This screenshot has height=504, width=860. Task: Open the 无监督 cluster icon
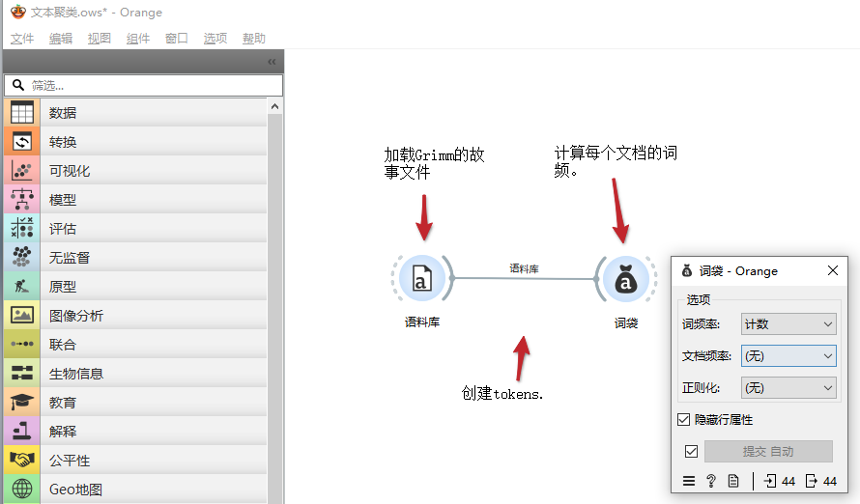pyautogui.click(x=22, y=258)
